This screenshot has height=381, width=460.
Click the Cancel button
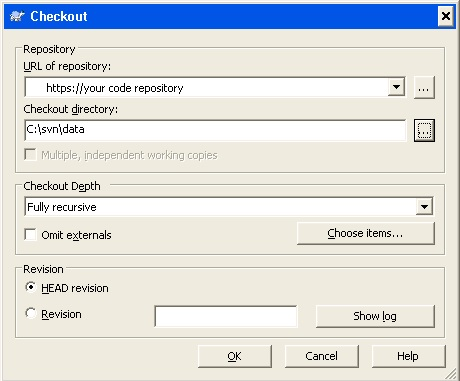[322, 356]
